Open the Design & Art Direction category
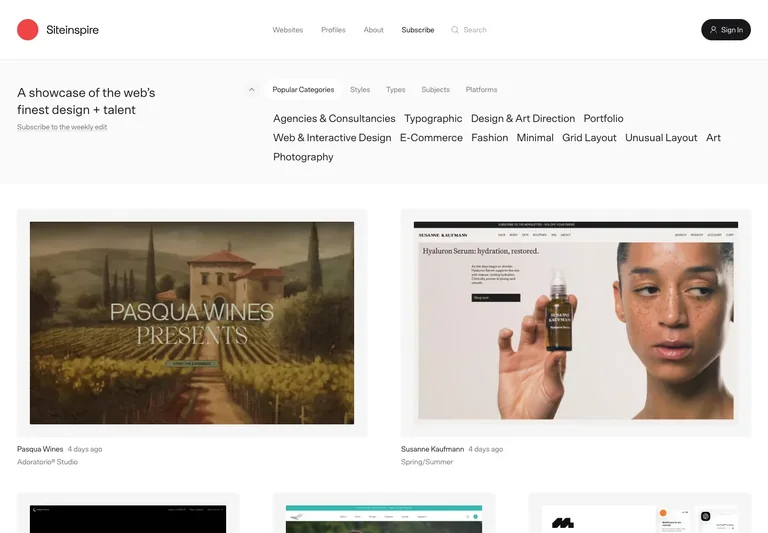This screenshot has height=533, width=768. click(523, 119)
